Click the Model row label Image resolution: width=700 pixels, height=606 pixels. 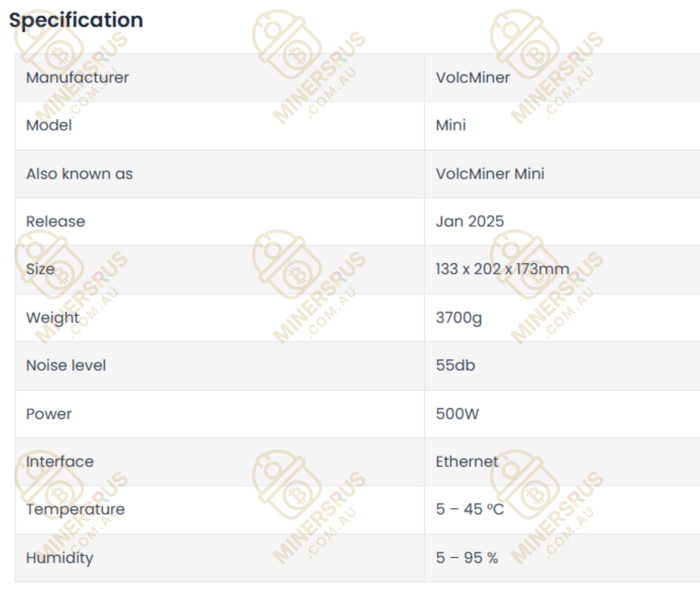49,126
